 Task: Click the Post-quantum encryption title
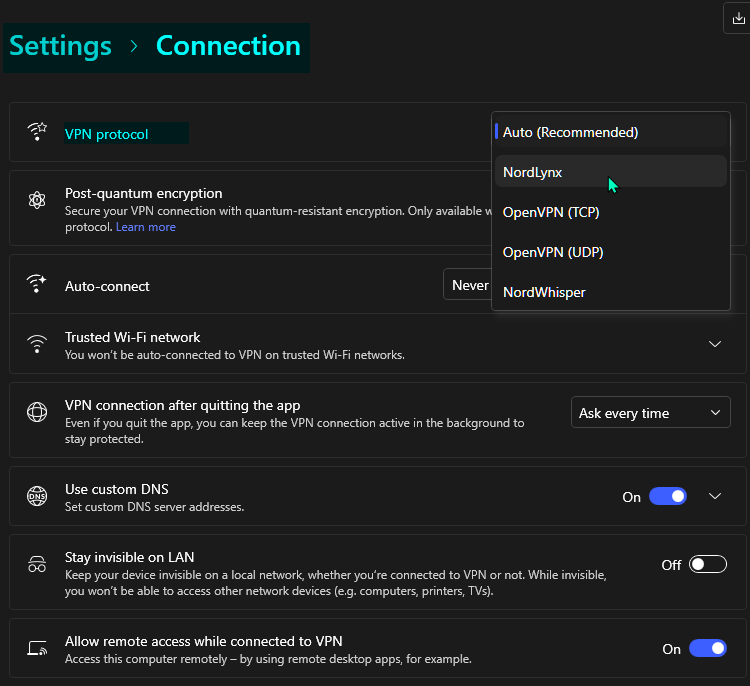[143, 193]
